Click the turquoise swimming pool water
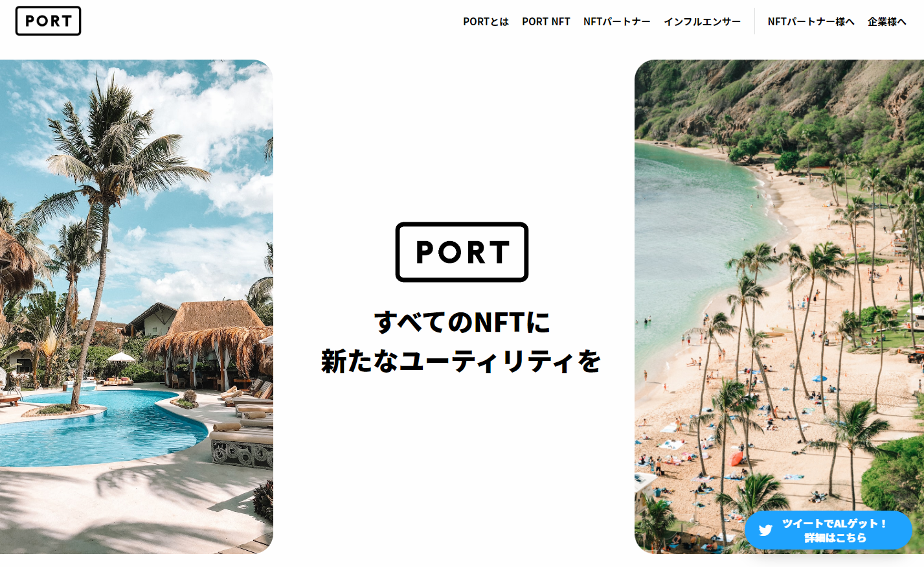This screenshot has height=567, width=924. tap(97, 428)
